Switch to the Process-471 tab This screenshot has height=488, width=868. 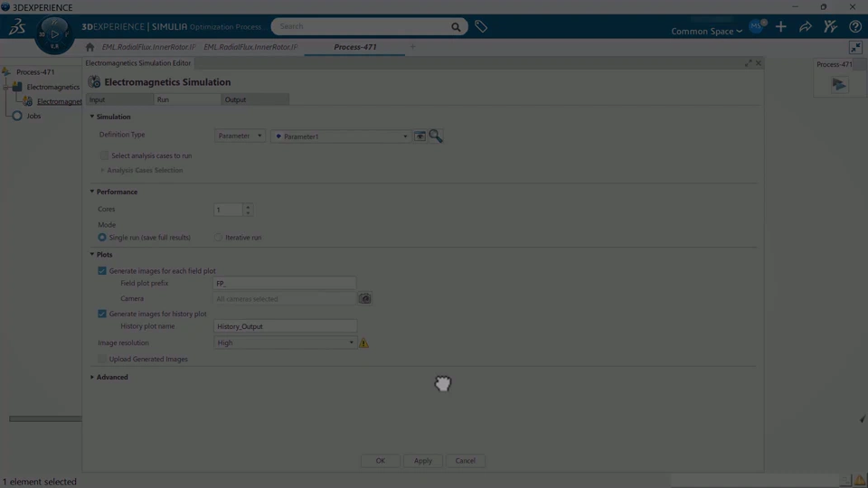click(354, 47)
